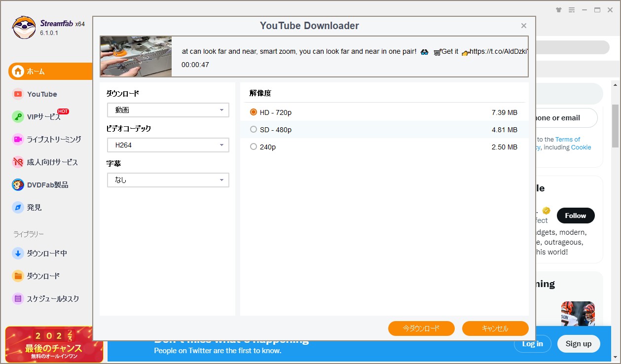
Task: Click the Follow button on Twitter page
Action: [x=576, y=216]
